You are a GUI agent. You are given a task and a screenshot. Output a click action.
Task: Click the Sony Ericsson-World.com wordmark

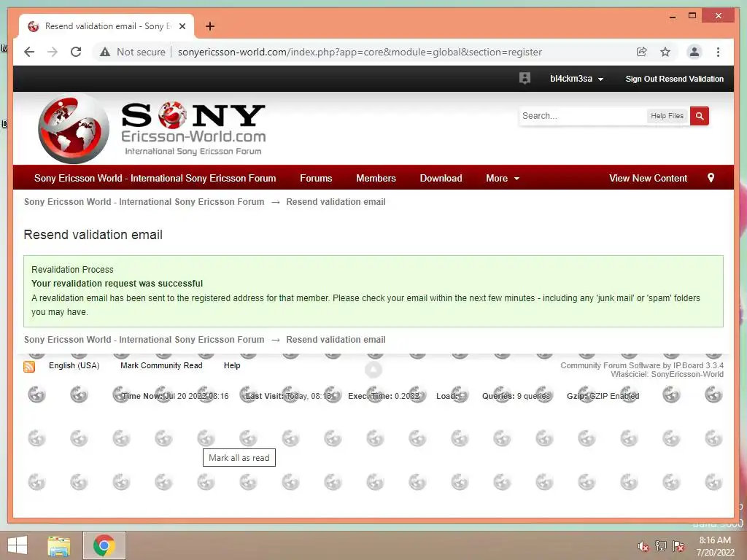(193, 128)
